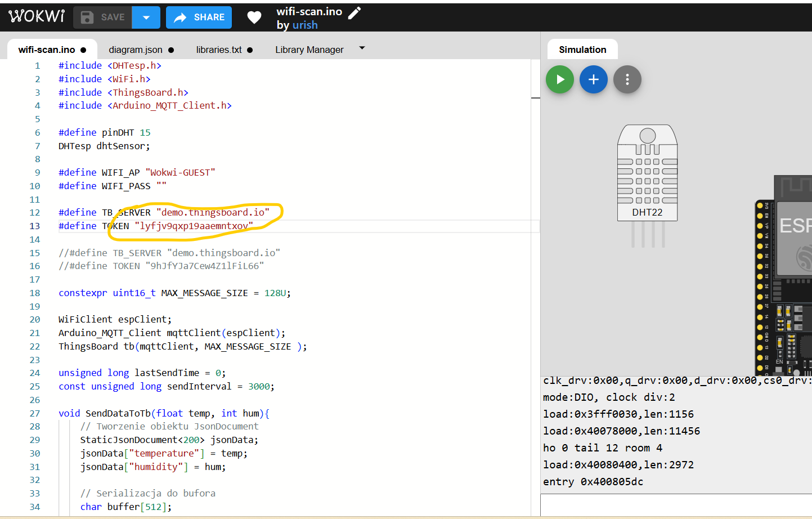Click the text 'lastSendTime = 0;'
This screenshot has width=812, height=519.
(x=180, y=373)
